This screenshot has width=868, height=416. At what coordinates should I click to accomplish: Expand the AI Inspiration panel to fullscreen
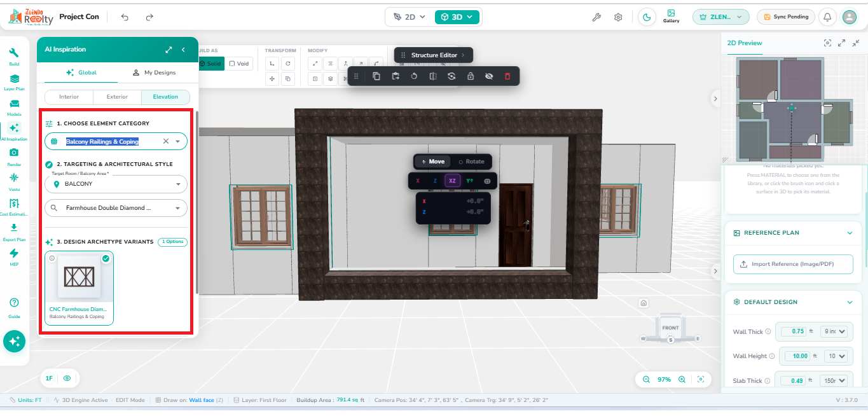[x=169, y=50]
